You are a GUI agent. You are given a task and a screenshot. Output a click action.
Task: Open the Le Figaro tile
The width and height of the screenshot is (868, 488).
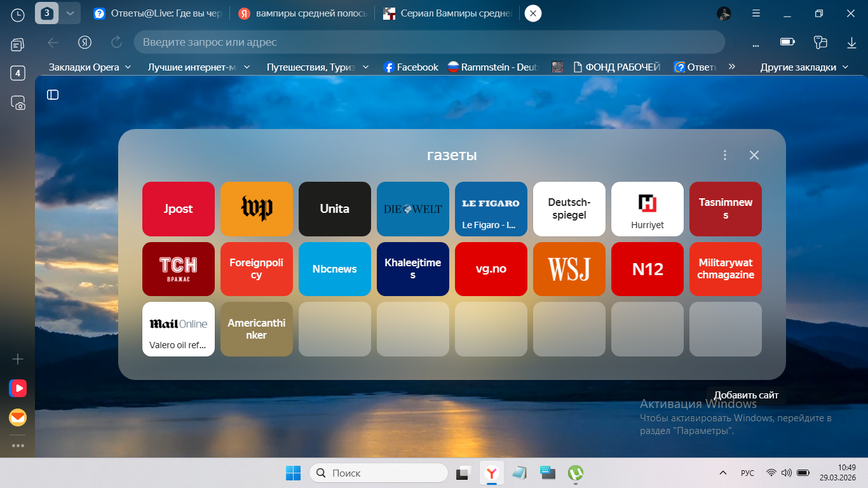[491, 209]
